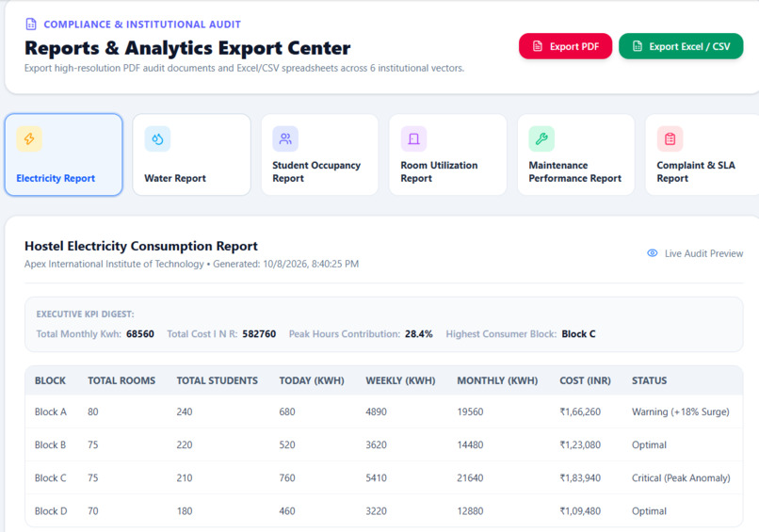Image resolution: width=759 pixels, height=532 pixels.
Task: Click Block B today value 520
Action: pos(287,444)
